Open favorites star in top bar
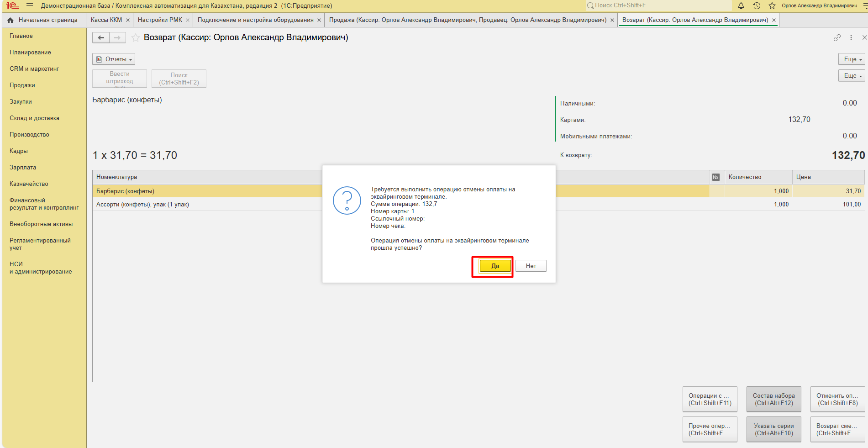Screen dimensions: 868x448 (772, 6)
